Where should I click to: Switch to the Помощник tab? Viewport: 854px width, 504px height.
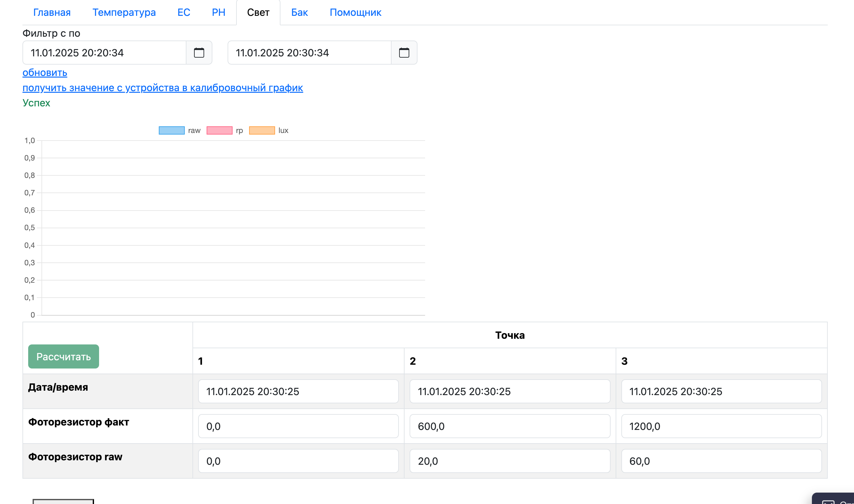[x=355, y=13]
